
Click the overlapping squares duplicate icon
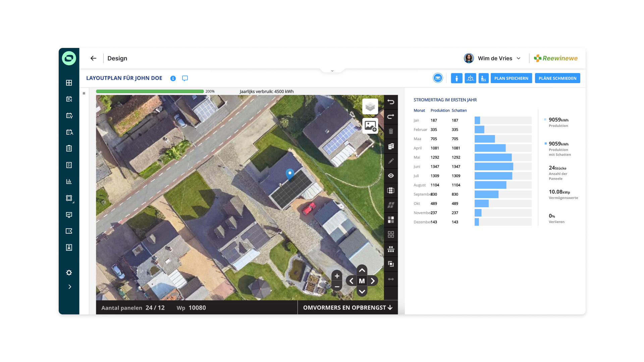(x=391, y=264)
